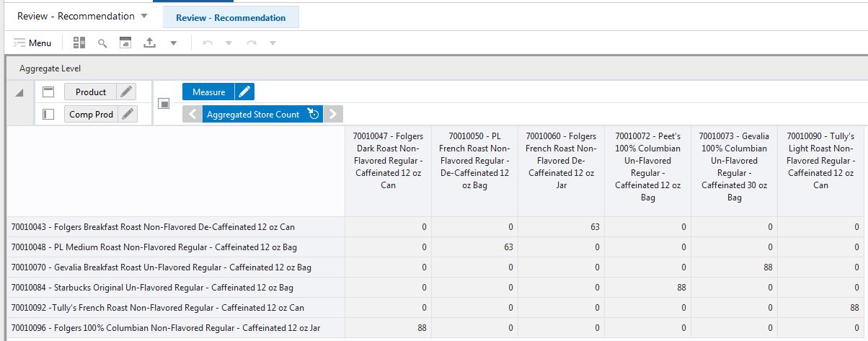Select row 70010092 Tully's French Roast
The height and width of the screenshot is (341, 868).
(176, 307)
